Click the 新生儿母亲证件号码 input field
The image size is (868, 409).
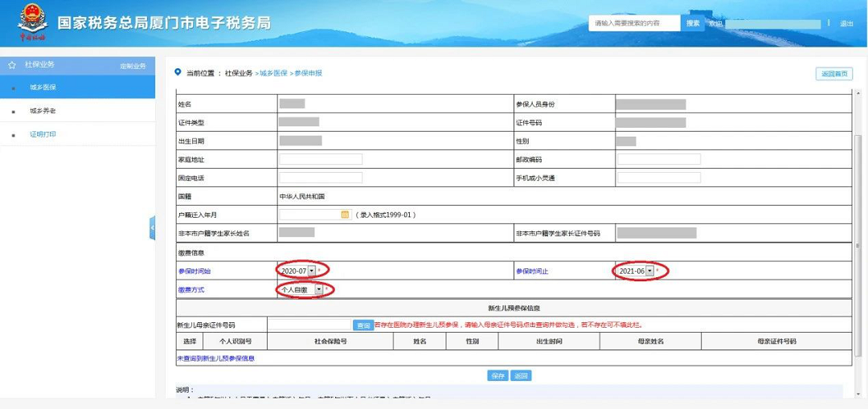pos(309,325)
